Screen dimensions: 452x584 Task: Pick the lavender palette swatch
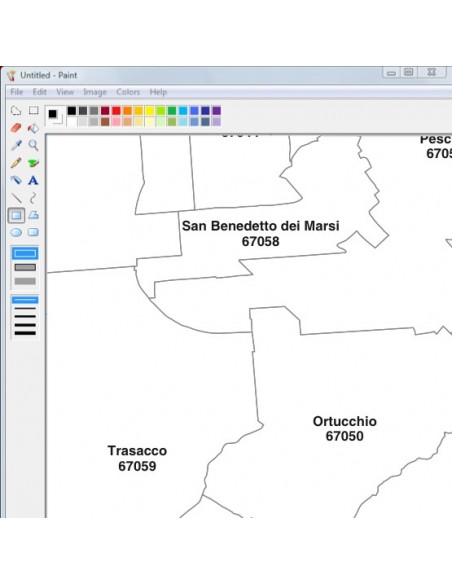(x=216, y=122)
